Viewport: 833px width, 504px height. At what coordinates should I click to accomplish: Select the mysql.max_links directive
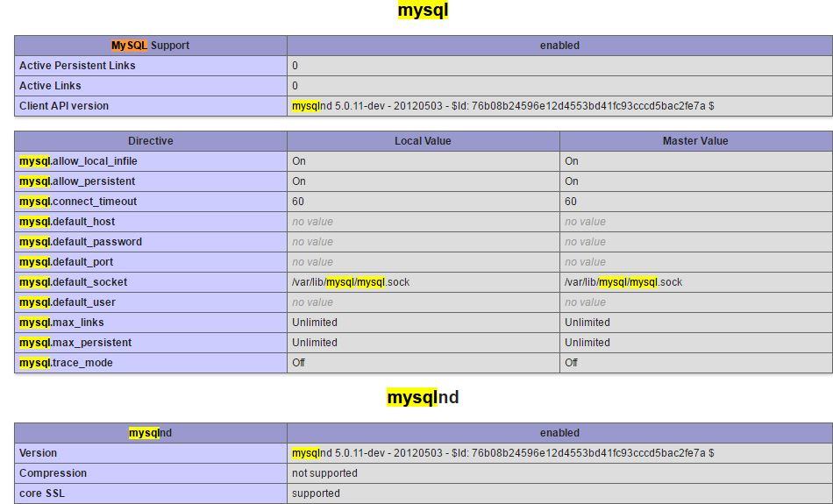pyautogui.click(x=61, y=323)
